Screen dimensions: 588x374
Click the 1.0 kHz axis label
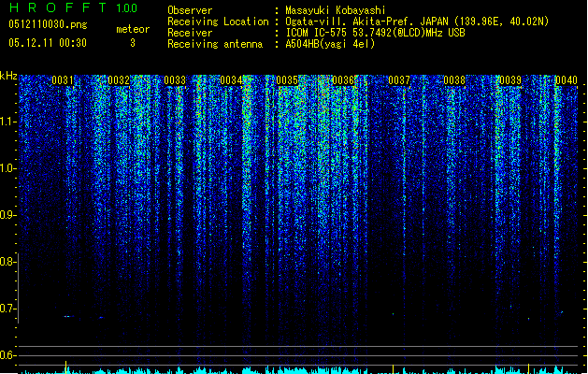(x=8, y=168)
